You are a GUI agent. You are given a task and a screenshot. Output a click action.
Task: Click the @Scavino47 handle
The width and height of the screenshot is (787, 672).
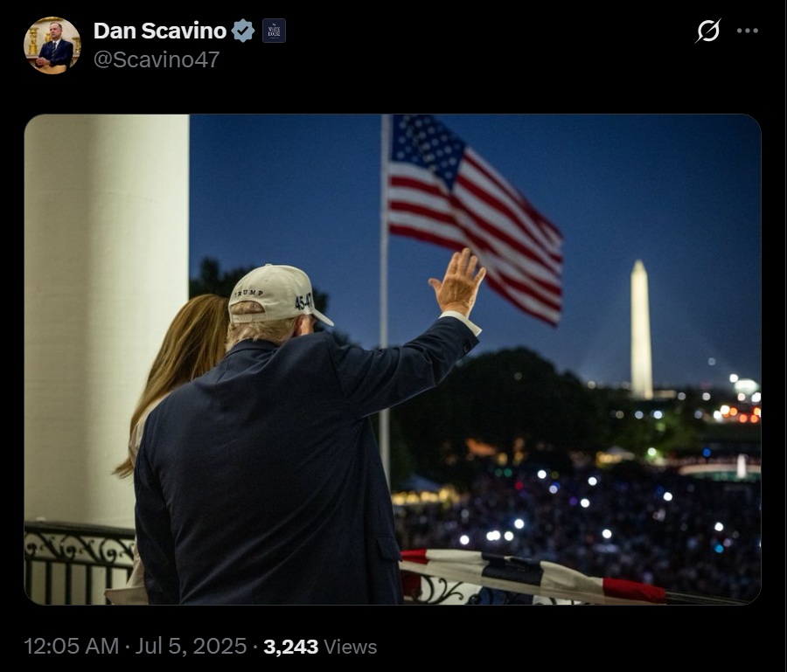[157, 59]
